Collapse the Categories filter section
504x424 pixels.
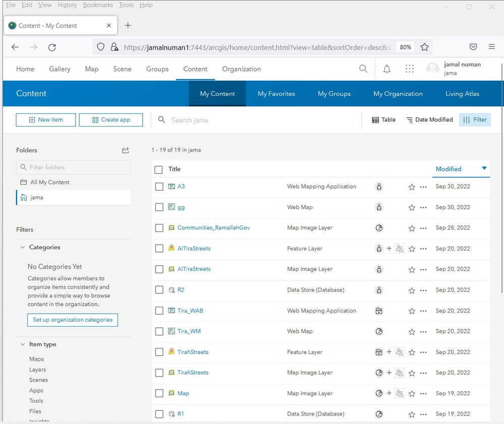[23, 248]
